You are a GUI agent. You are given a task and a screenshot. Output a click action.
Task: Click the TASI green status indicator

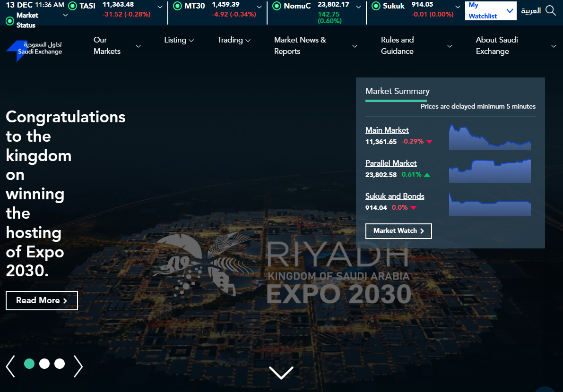(72, 6)
